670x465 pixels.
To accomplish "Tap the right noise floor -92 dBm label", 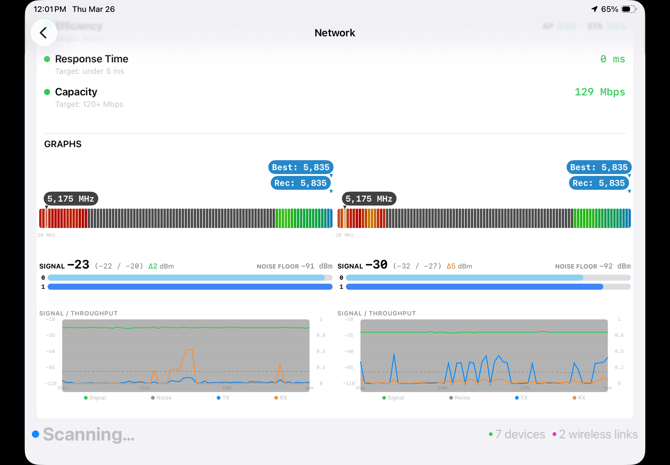I will [x=593, y=266].
